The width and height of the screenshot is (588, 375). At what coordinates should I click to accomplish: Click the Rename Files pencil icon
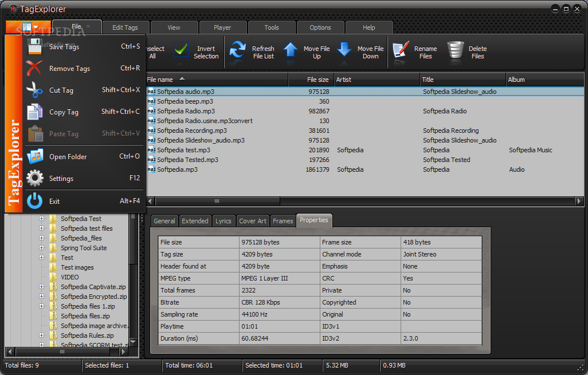[x=401, y=50]
